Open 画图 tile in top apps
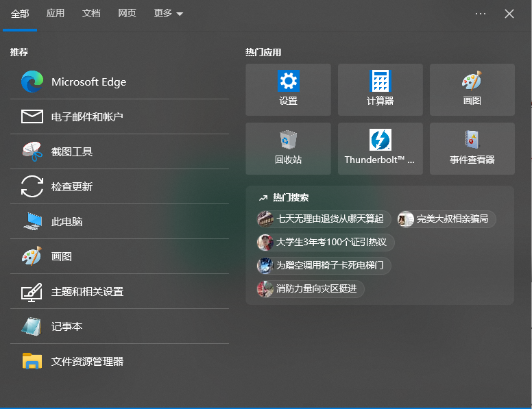532x409 pixels. 472,90
